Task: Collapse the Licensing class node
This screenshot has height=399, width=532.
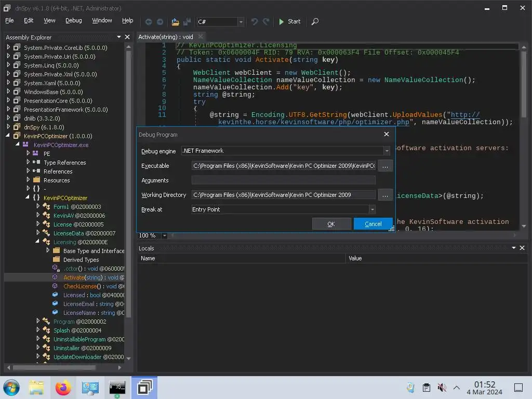Action: [x=37, y=241]
